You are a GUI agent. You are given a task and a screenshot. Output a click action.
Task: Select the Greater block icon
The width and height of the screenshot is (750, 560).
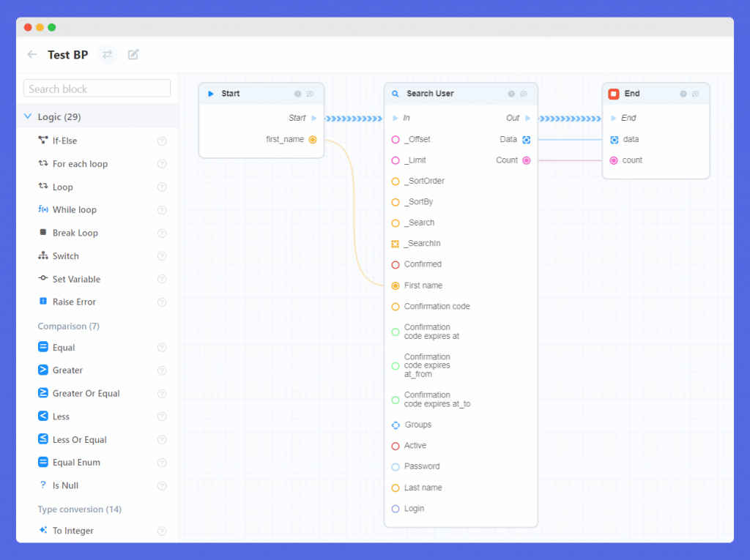(x=43, y=370)
